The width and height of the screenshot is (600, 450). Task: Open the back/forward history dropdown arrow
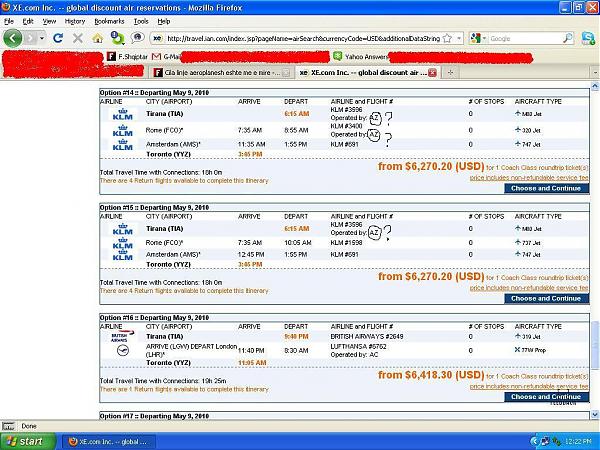(x=42, y=38)
